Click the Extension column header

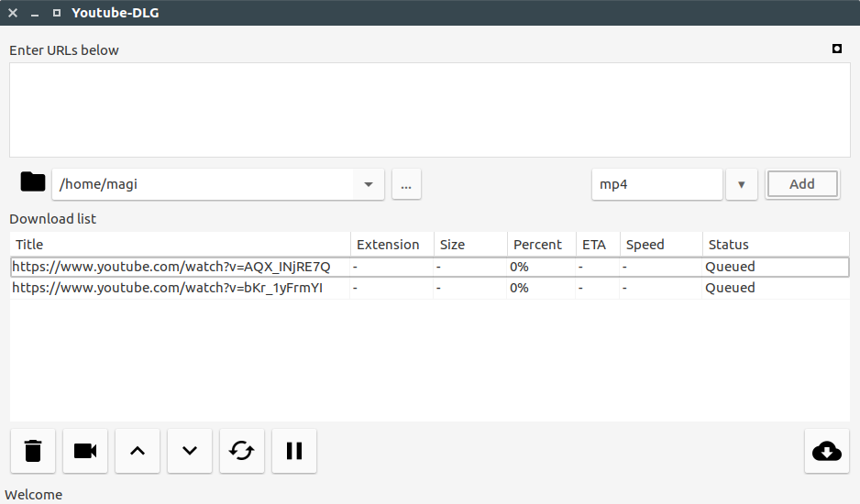[392, 245]
